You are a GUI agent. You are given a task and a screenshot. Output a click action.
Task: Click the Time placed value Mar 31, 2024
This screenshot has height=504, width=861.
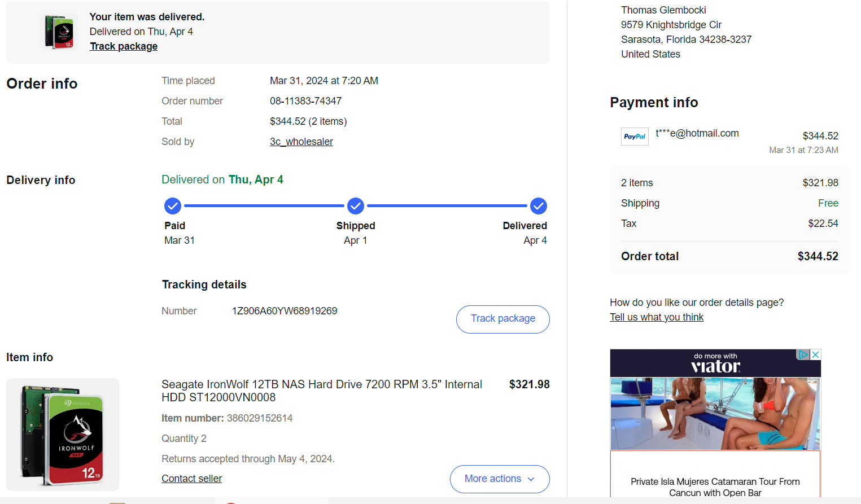click(324, 81)
